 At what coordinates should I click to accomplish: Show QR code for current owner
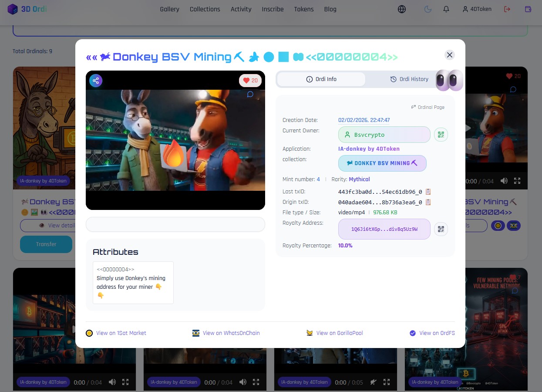441,135
